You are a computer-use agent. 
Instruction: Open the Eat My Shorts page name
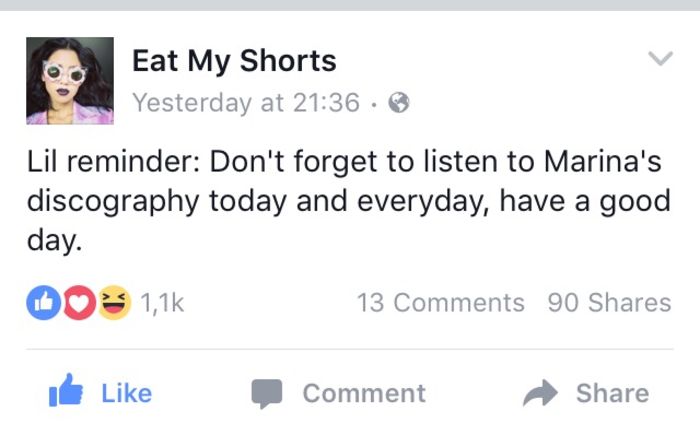click(x=234, y=60)
